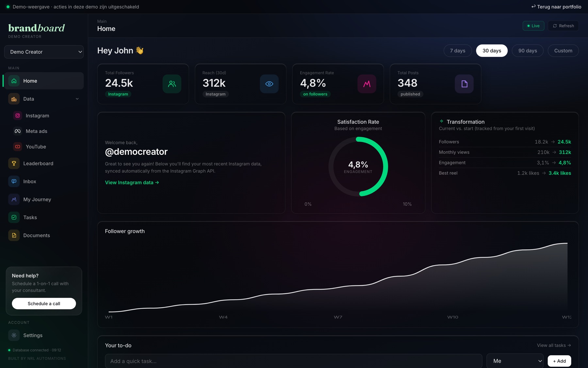Open the Me assignee dropdown
Viewport: 588px width, 368px height.
click(515, 361)
